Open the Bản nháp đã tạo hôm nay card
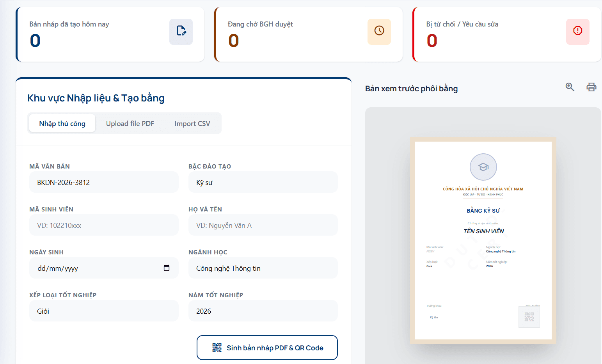602x364 pixels. tap(110, 34)
